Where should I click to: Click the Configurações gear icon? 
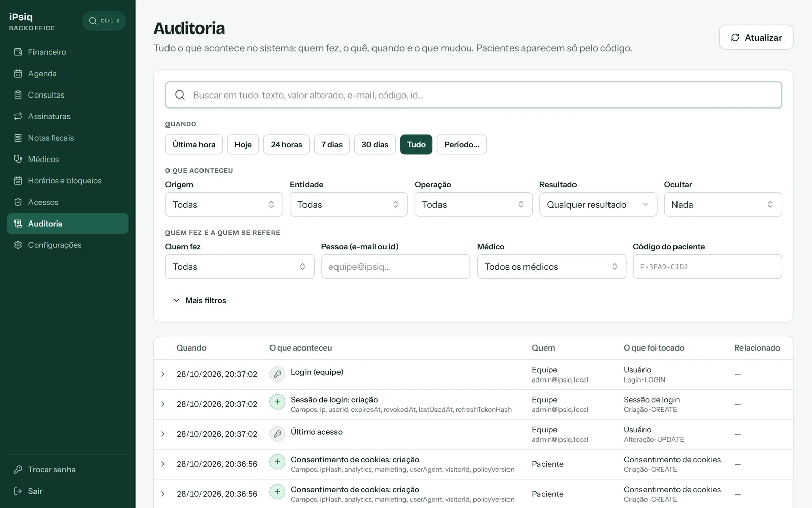click(x=18, y=245)
